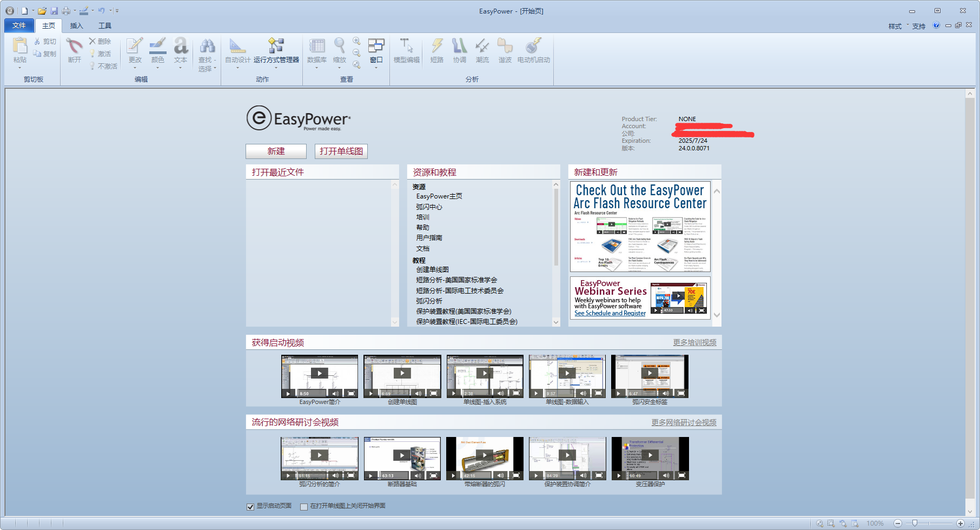Click the zoom-to-area icon in status bar

click(831, 524)
